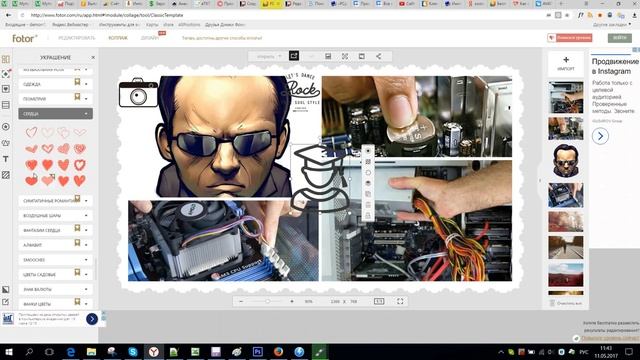This screenshot has width=640, height=360.
Task: Select the circle target tool in left sidebar
Action: 6,127
